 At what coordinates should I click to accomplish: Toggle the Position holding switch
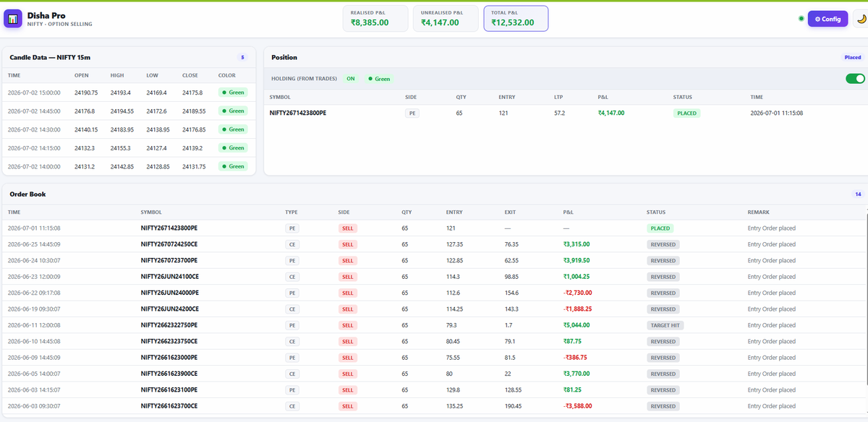855,78
